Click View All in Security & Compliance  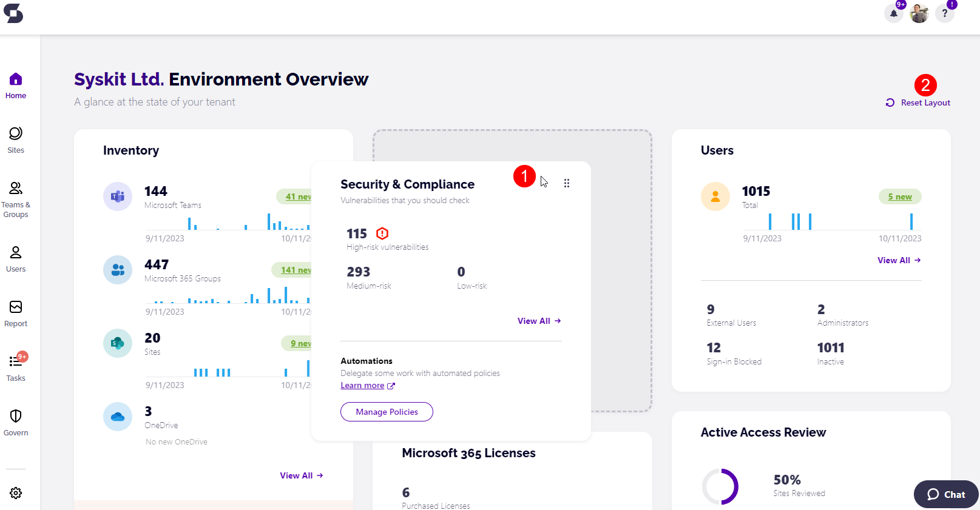coord(539,321)
